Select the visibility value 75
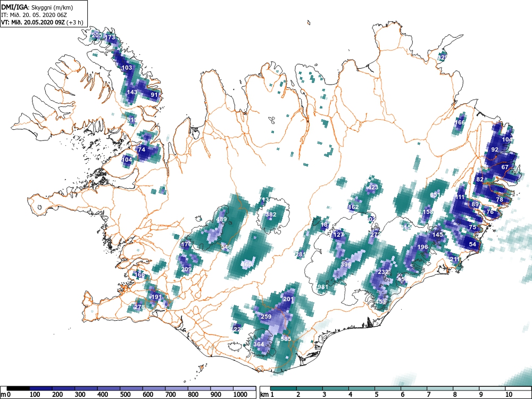 tap(472, 227)
